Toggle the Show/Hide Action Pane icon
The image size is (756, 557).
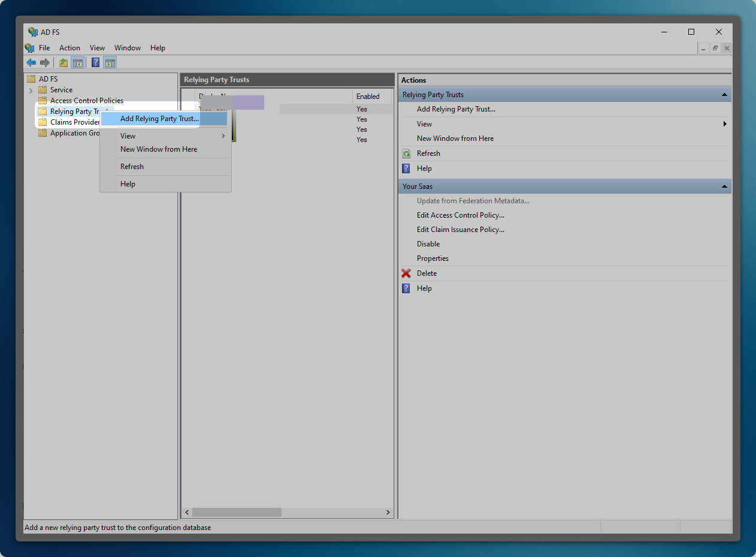pyautogui.click(x=110, y=62)
